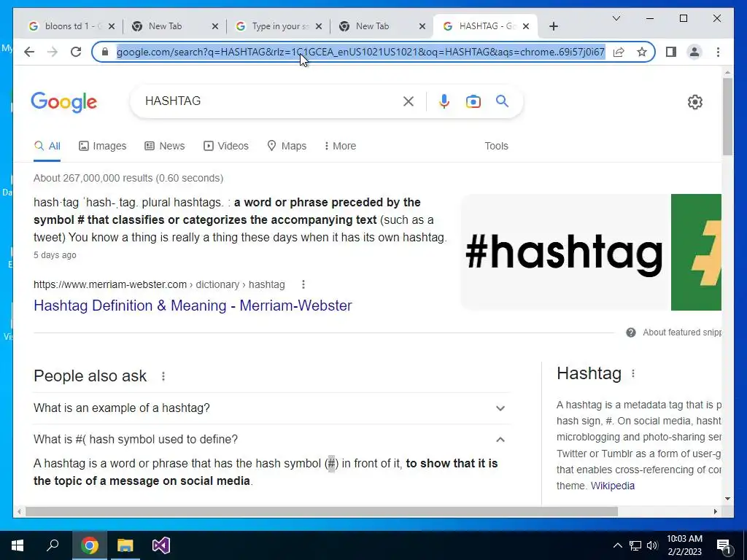Select the All results tab
Image resolution: width=747 pixels, height=560 pixels.
tap(47, 146)
